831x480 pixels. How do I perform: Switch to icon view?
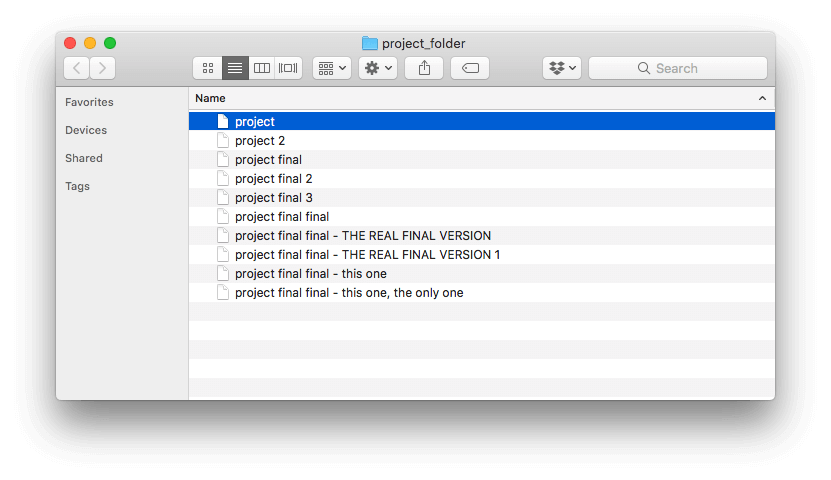(x=208, y=68)
